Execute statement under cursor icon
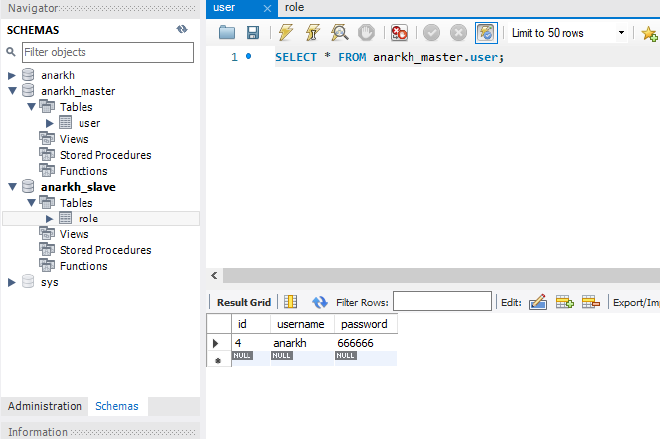The width and height of the screenshot is (660, 439). point(311,33)
